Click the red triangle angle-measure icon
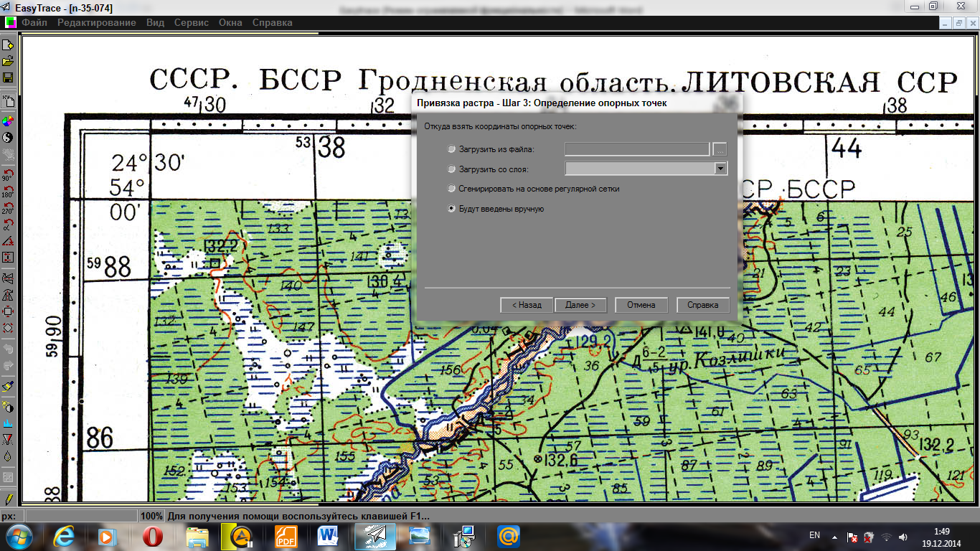 pos(8,241)
